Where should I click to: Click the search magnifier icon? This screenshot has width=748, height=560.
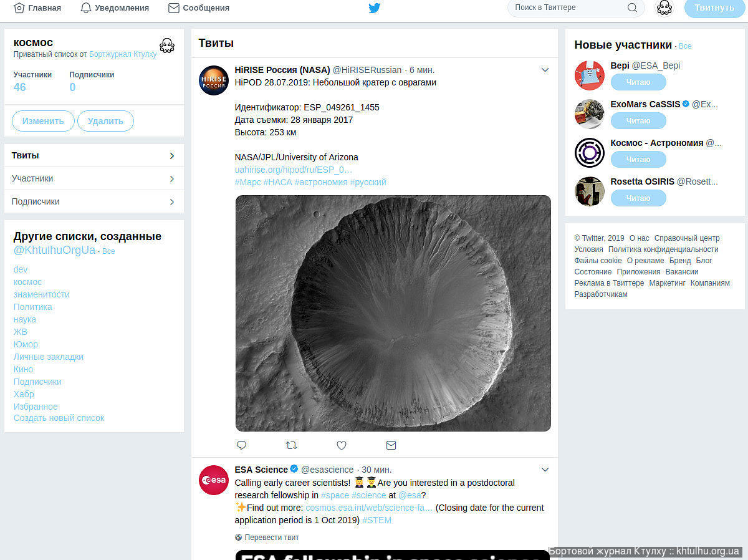(632, 8)
